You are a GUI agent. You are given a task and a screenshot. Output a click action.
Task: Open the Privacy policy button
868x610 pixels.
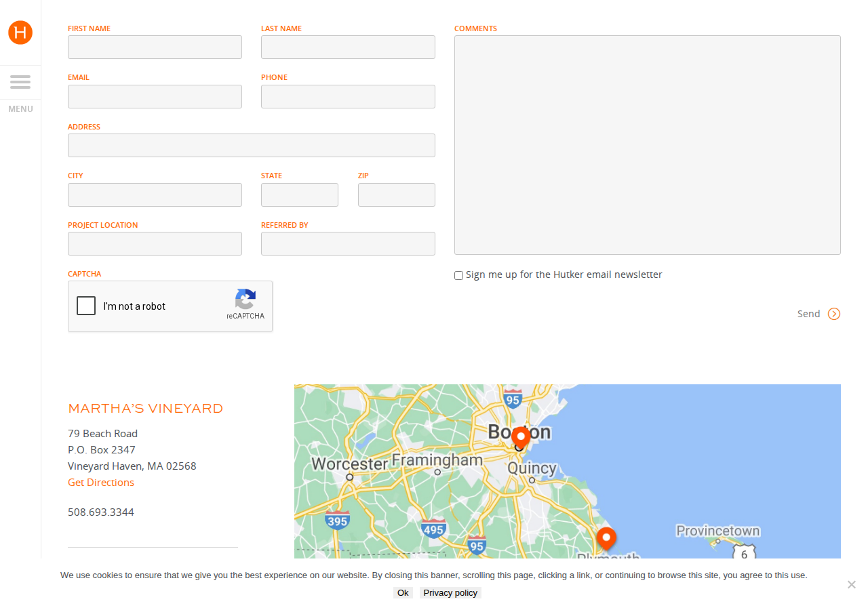tap(450, 592)
